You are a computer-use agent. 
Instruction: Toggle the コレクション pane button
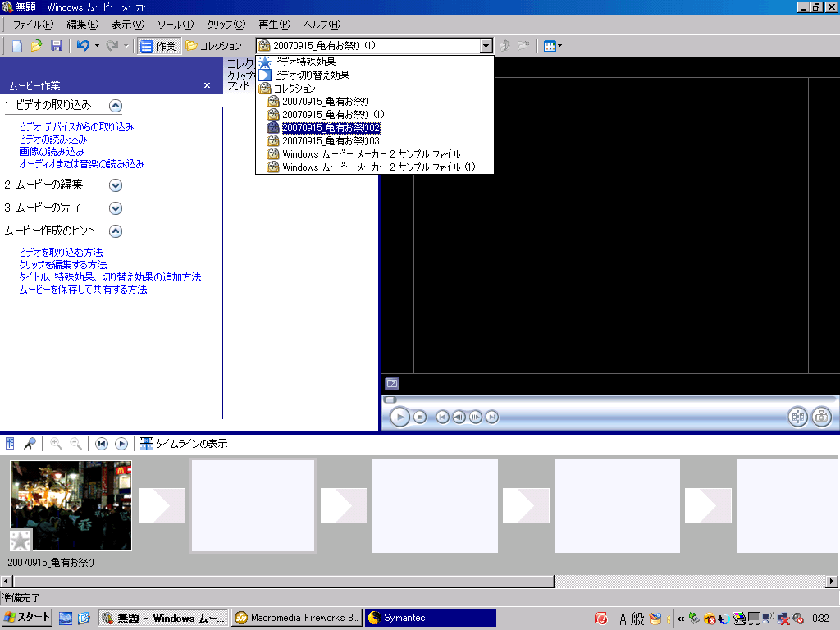(x=213, y=46)
